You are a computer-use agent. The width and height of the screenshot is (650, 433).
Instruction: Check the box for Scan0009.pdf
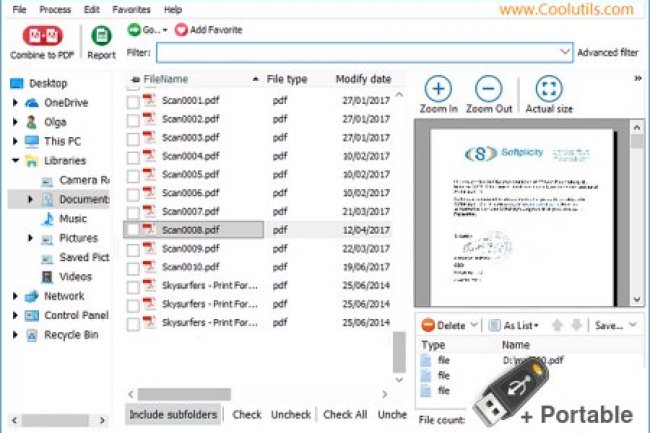[x=133, y=250]
